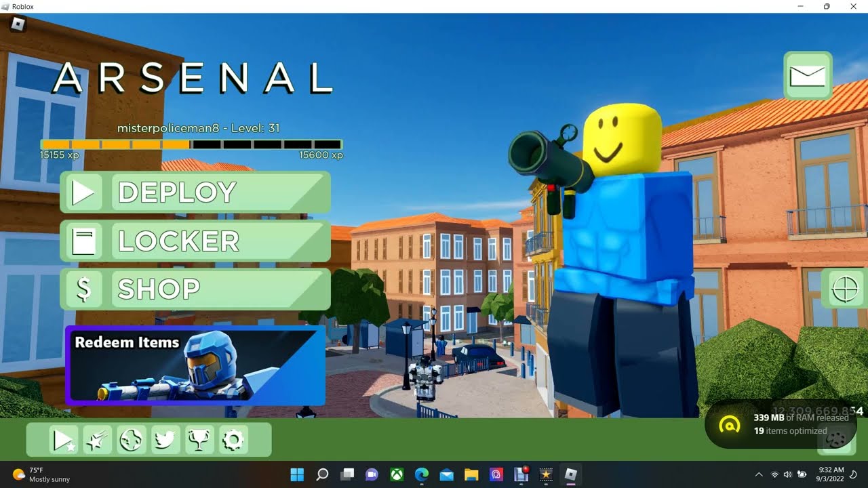Open Task View on taskbar
The height and width of the screenshot is (488, 868).
[x=347, y=474]
